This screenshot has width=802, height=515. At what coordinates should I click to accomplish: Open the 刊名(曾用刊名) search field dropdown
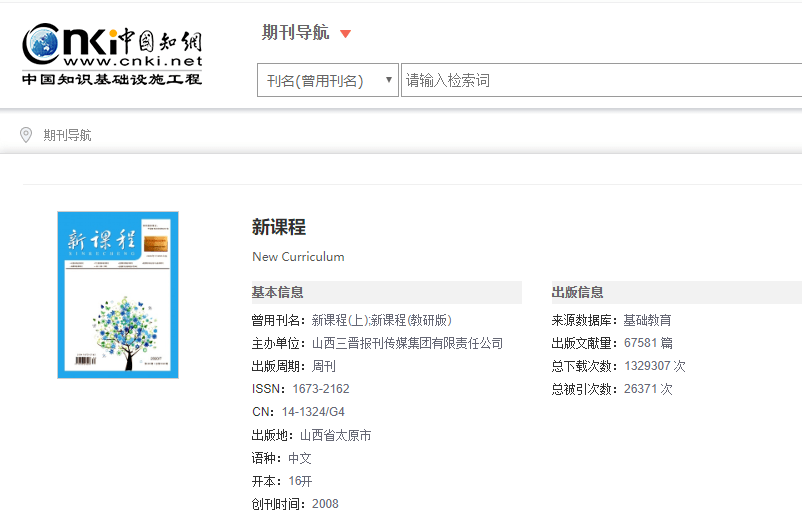point(328,80)
